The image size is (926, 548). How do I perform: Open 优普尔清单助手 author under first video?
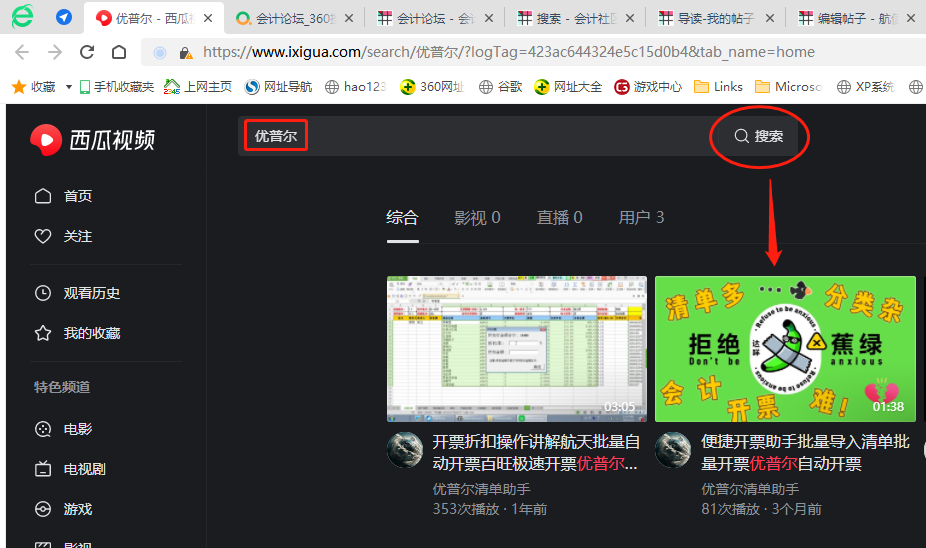(x=481, y=489)
